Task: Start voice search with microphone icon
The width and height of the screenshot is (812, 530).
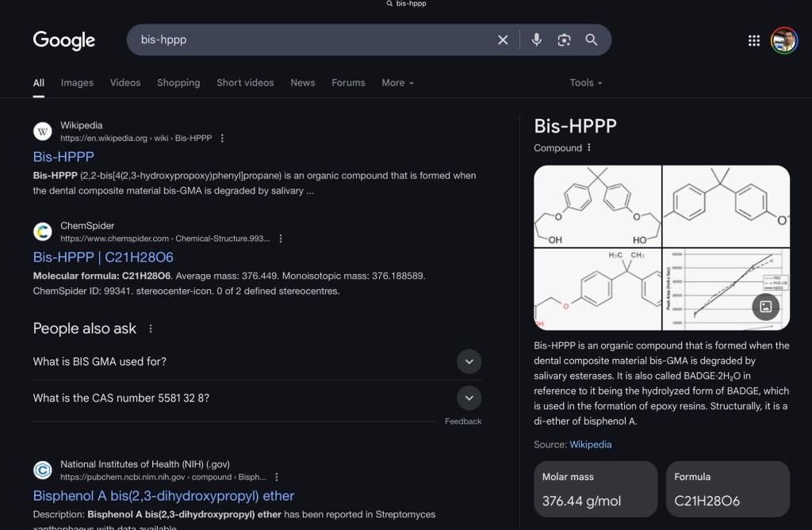Action: tap(537, 40)
